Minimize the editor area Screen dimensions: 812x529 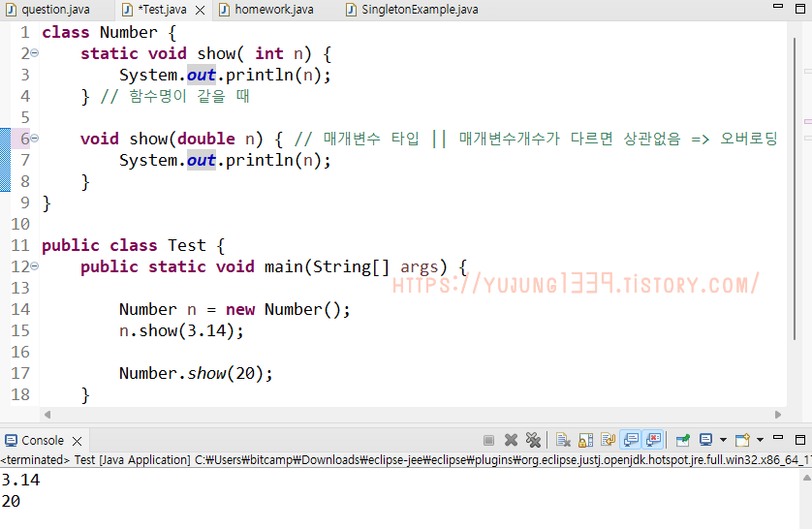(778, 6)
